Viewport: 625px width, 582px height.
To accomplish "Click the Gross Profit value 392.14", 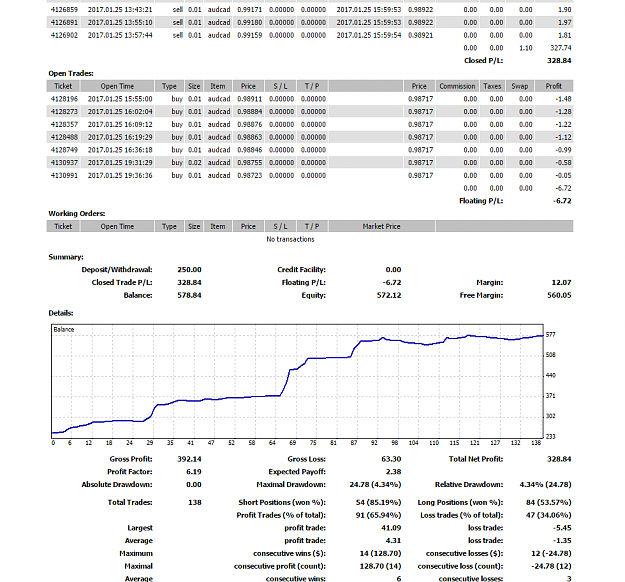I will pos(189,459).
